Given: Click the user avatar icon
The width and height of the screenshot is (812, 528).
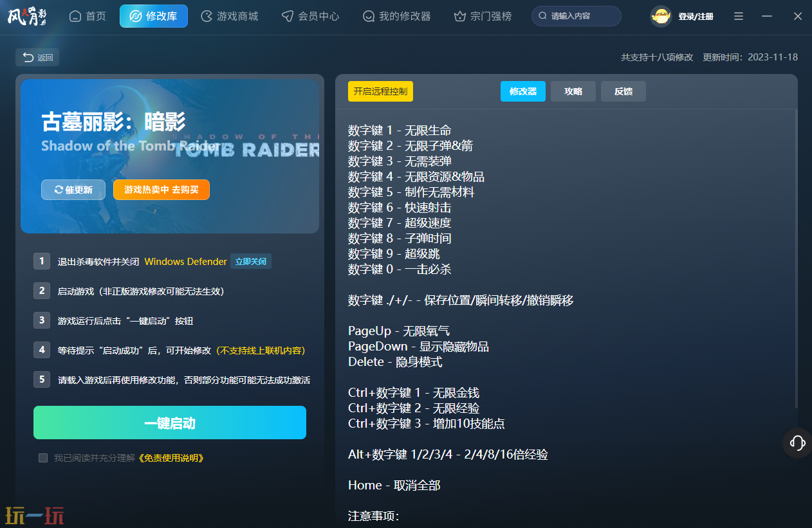Looking at the screenshot, I should 661,16.
